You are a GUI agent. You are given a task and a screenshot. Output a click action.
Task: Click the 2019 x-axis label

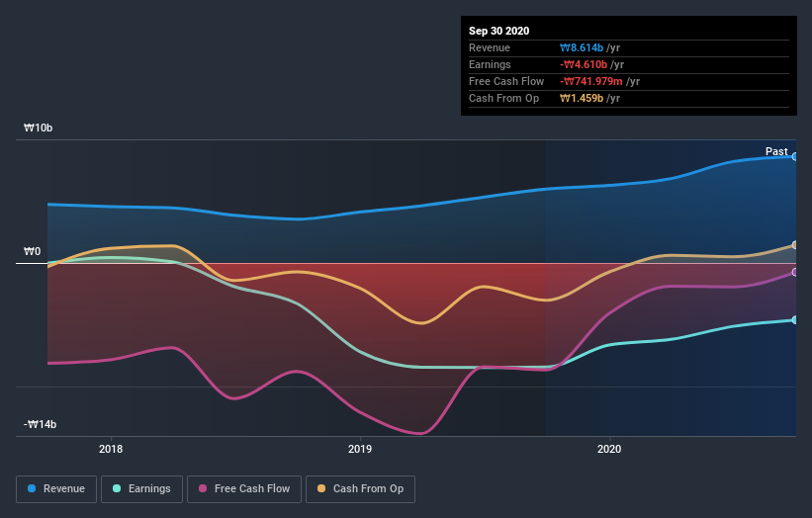(x=360, y=449)
